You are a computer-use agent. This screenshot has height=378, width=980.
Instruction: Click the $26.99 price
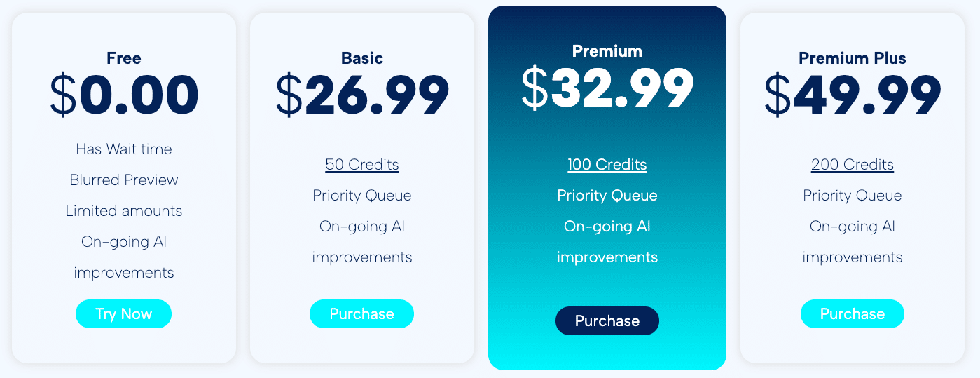(362, 95)
